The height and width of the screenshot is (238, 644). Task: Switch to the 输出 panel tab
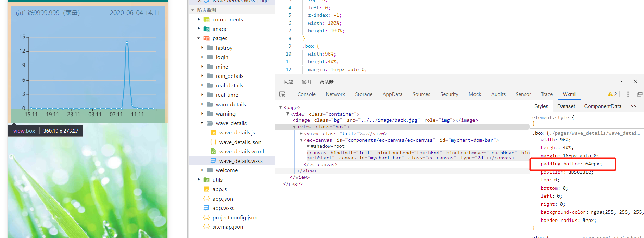pyautogui.click(x=306, y=82)
